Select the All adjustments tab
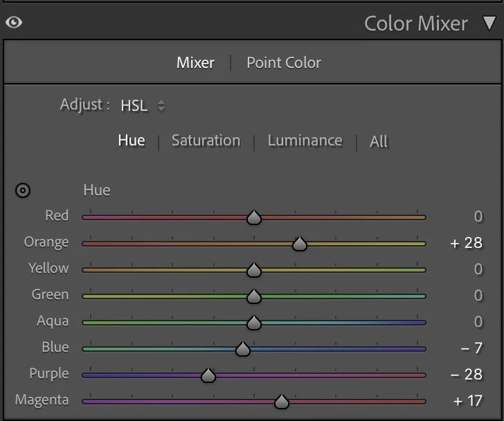This screenshot has width=504, height=421. 379,141
